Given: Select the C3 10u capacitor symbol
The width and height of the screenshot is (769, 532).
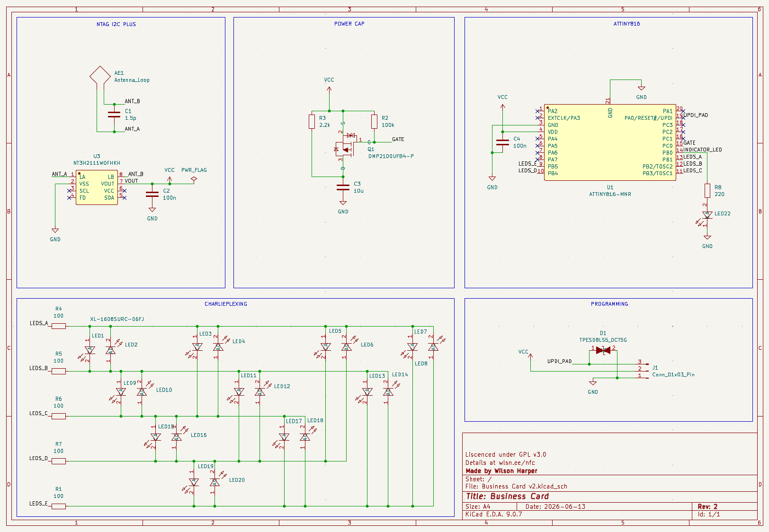Looking at the screenshot, I should (343, 187).
